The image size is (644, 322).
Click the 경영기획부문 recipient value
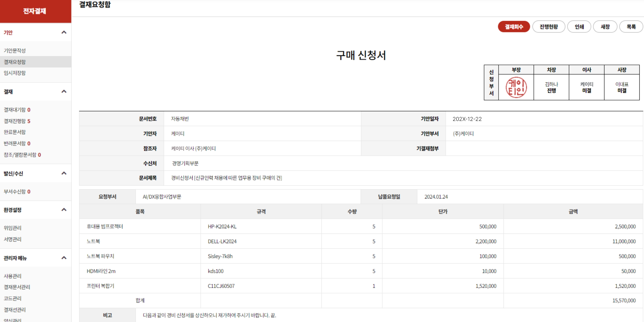(185, 163)
